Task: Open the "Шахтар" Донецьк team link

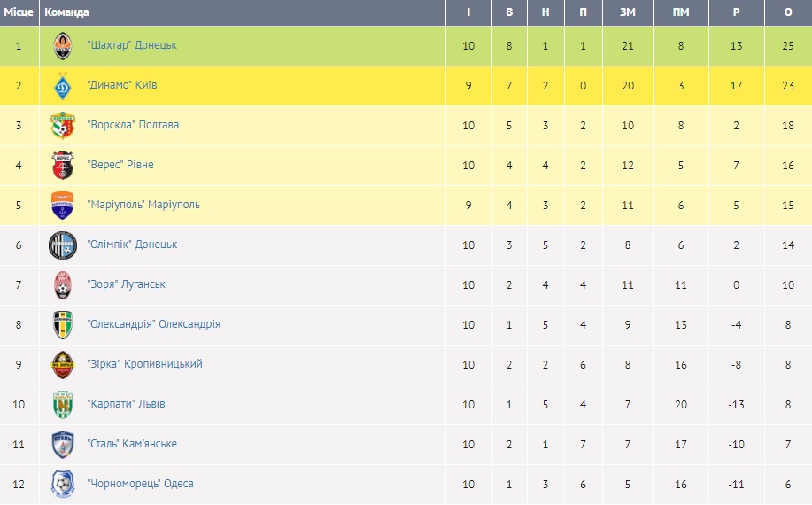Action: click(x=133, y=45)
